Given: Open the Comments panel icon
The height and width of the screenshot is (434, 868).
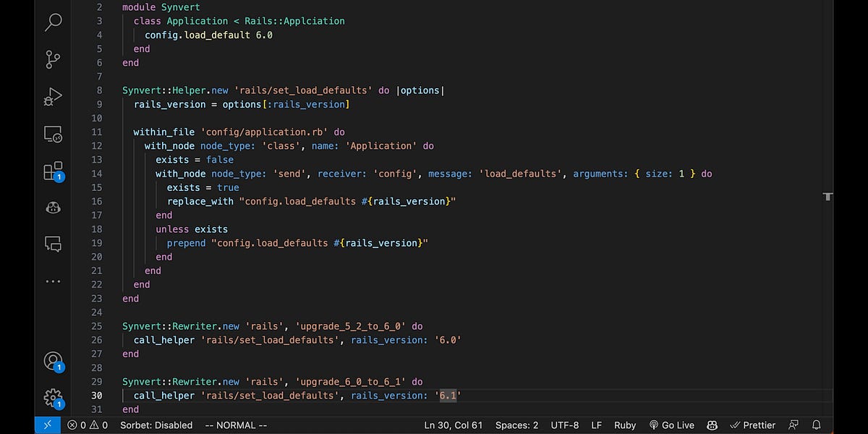Looking at the screenshot, I should coord(52,244).
